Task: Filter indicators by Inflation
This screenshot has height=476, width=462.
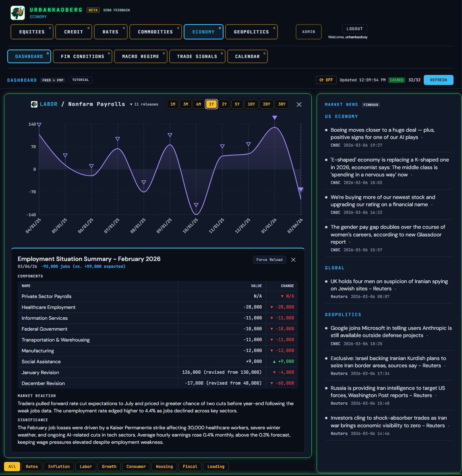Action: tap(59, 467)
